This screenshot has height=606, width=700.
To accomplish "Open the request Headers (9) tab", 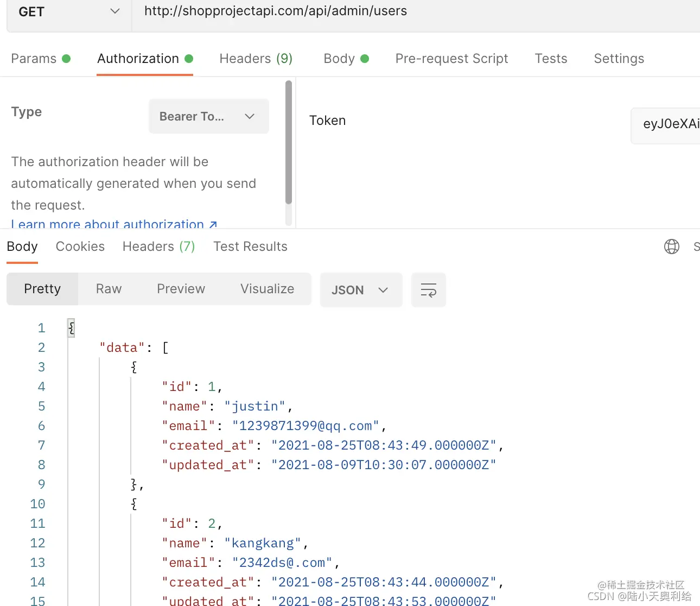I will click(256, 59).
